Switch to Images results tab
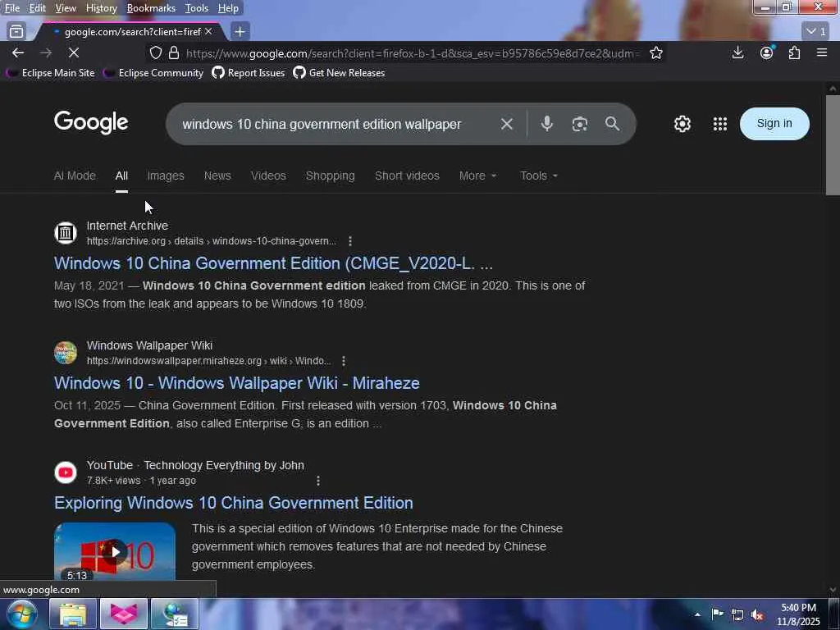The width and height of the screenshot is (840, 630). tap(166, 176)
